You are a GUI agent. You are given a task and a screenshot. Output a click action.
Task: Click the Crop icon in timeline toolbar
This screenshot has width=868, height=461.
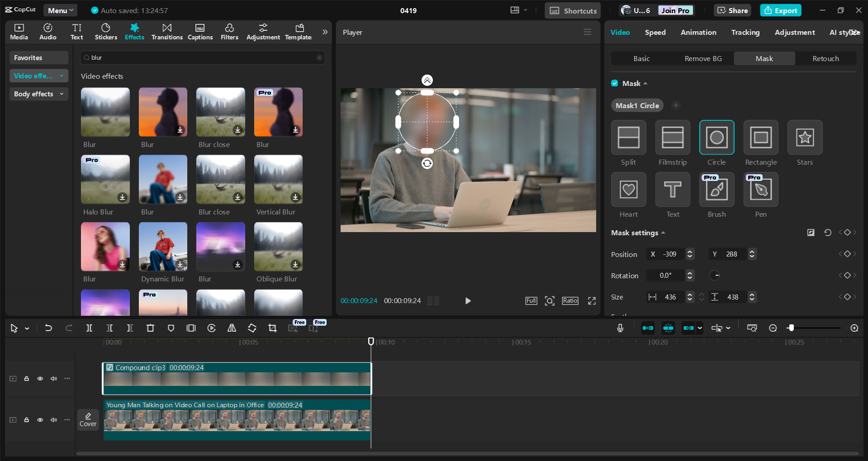click(x=272, y=328)
